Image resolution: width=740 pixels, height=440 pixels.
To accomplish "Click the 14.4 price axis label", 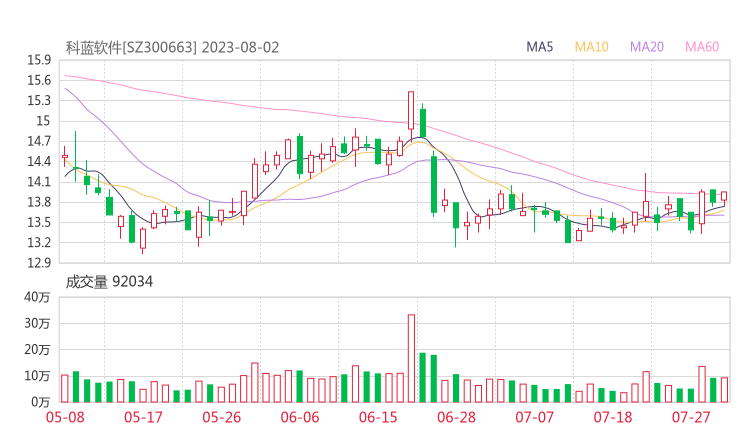I will click(x=39, y=162).
